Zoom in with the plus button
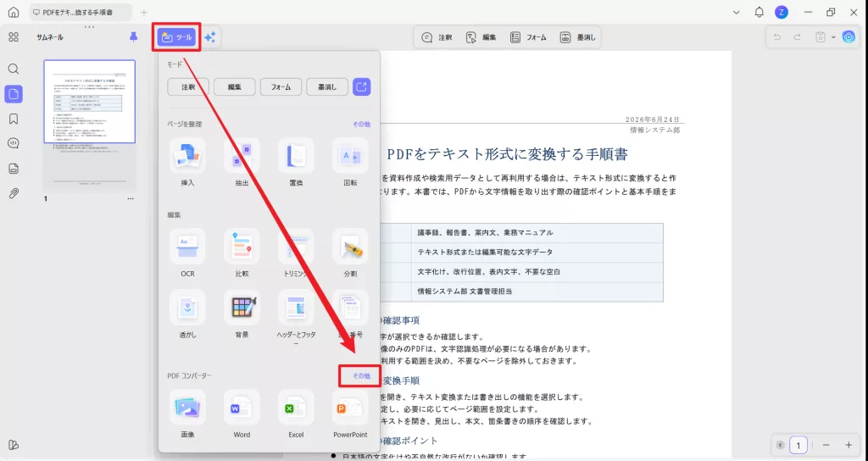 849,445
